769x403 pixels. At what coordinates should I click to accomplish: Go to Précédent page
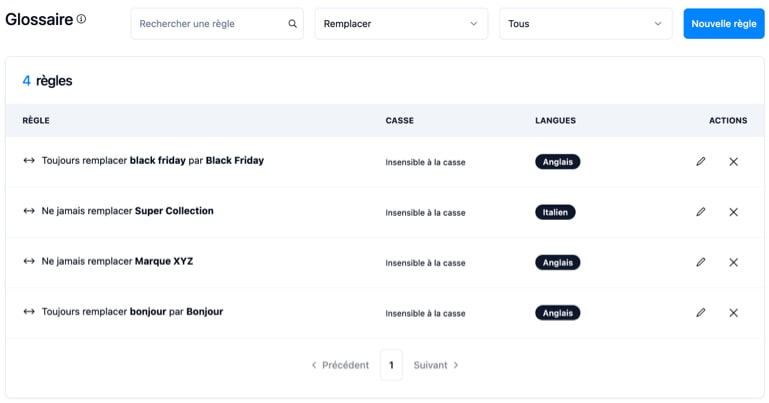click(340, 365)
